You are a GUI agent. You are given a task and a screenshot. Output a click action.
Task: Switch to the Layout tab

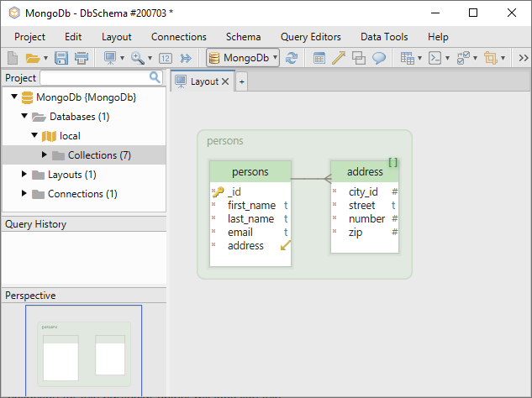[x=202, y=81]
